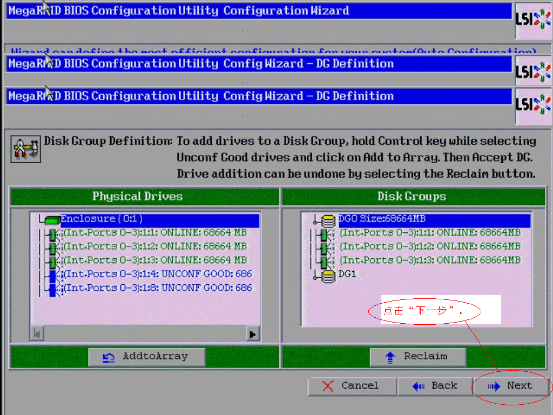Click the Configuration Wizard title bar
The height and width of the screenshot is (415, 553).
pyautogui.click(x=259, y=11)
